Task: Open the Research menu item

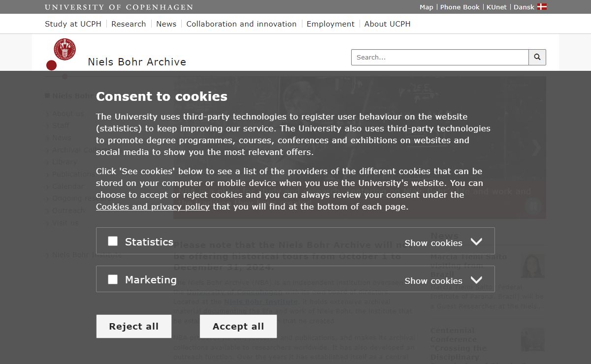Action: [x=129, y=24]
